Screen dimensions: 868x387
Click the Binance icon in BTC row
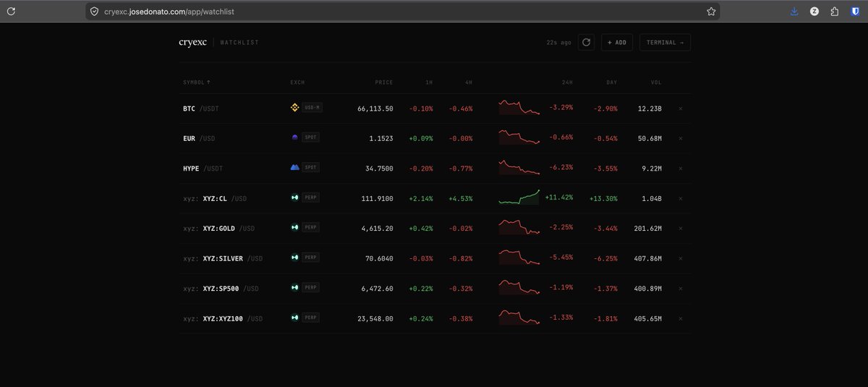(x=294, y=108)
